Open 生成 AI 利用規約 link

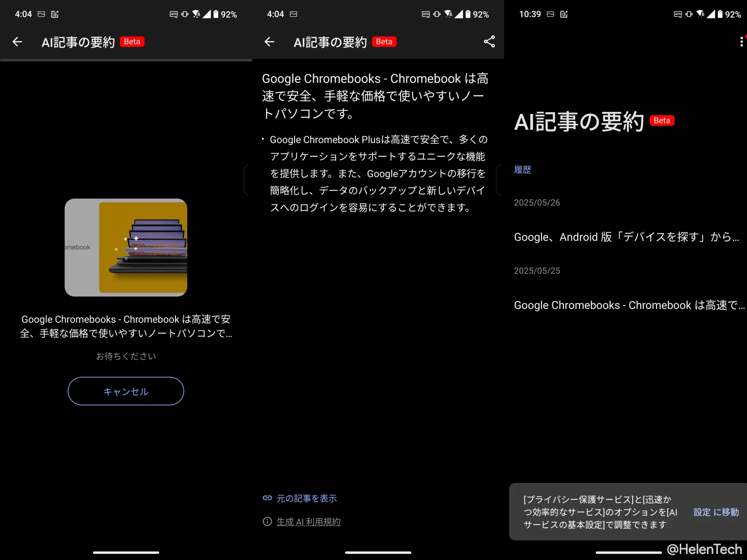click(x=308, y=522)
